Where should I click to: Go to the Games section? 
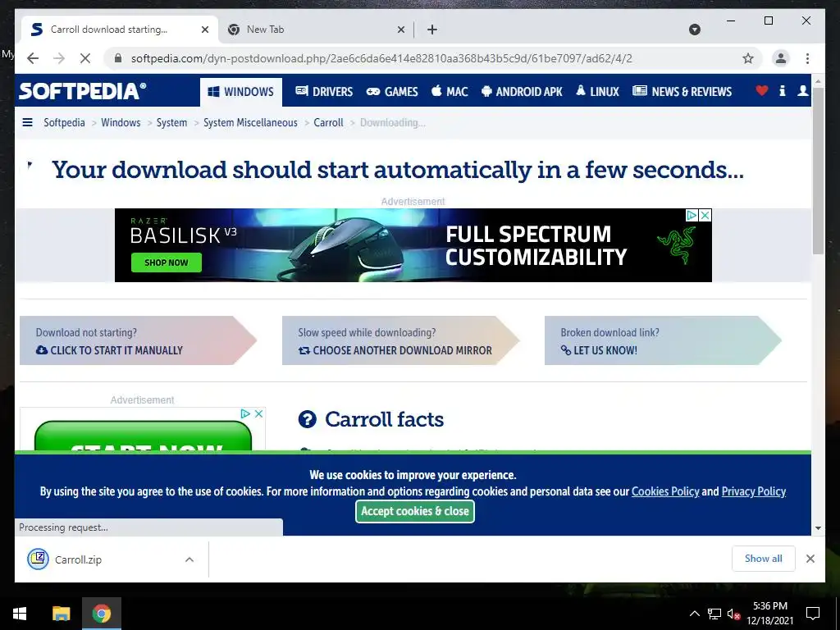click(391, 92)
